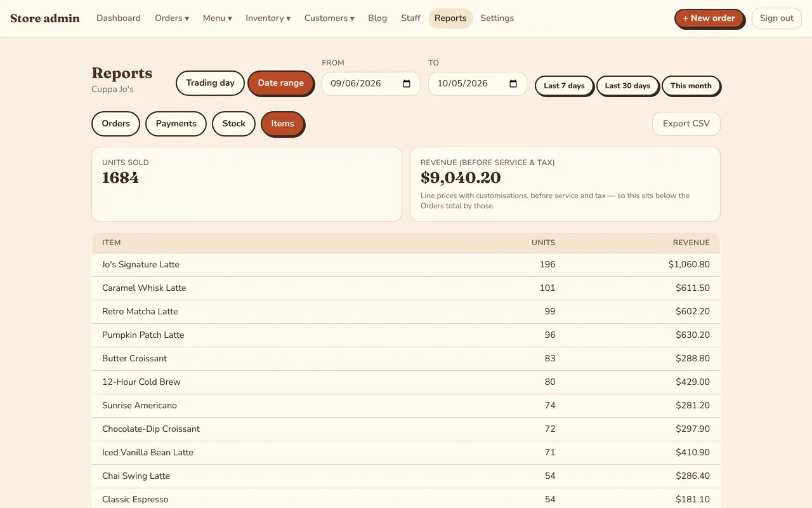
Task: Switch to the Payments report tab
Action: (176, 124)
